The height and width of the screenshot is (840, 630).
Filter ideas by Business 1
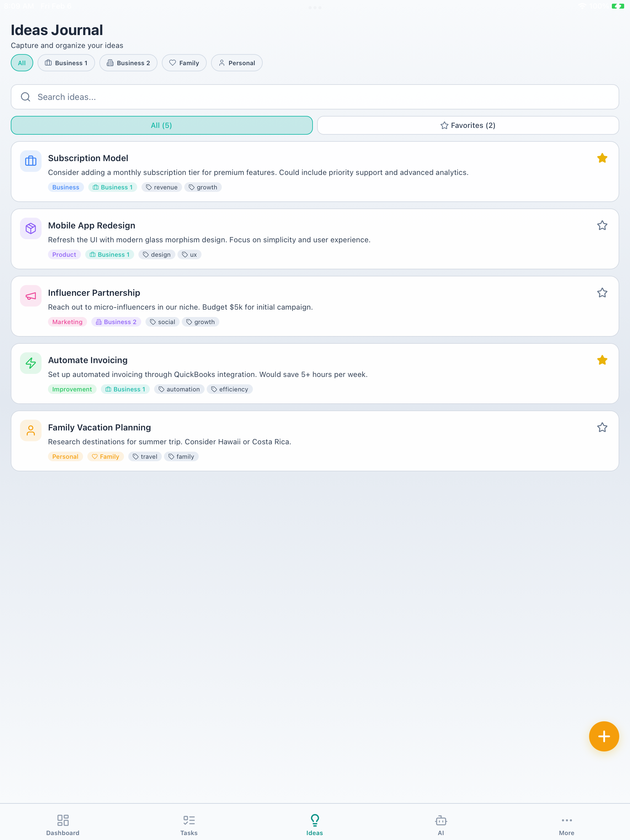pos(66,63)
